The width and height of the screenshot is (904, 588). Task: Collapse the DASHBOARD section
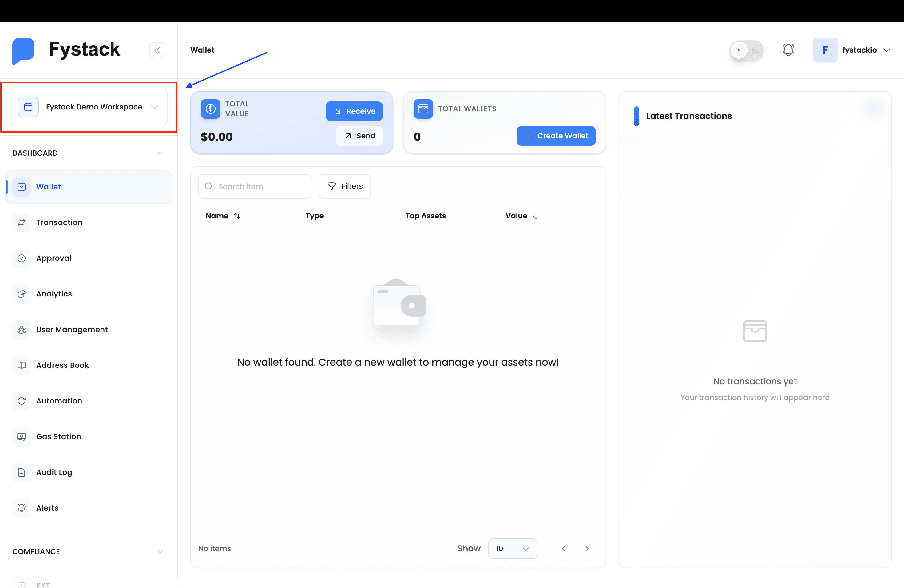[160, 153]
